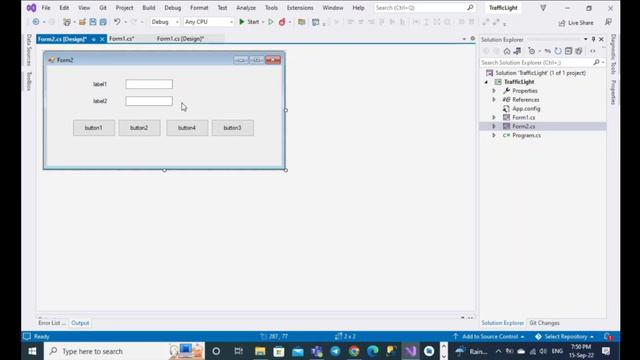Open the Format menu
640x360 pixels.
pyautogui.click(x=199, y=8)
